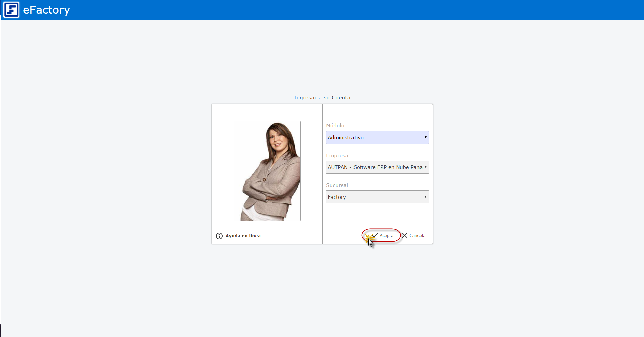Click the eFactory logo icon
The width and height of the screenshot is (644, 337).
11,10
